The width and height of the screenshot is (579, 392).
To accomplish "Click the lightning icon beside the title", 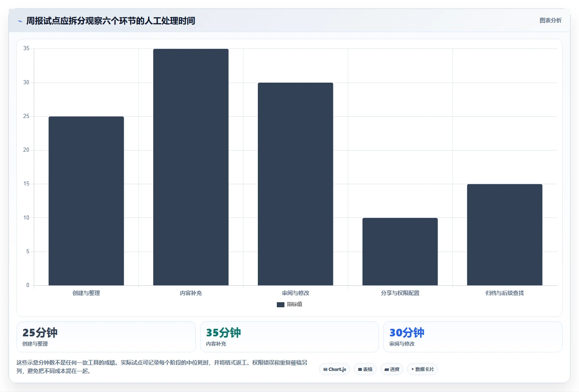I will pos(20,21).
